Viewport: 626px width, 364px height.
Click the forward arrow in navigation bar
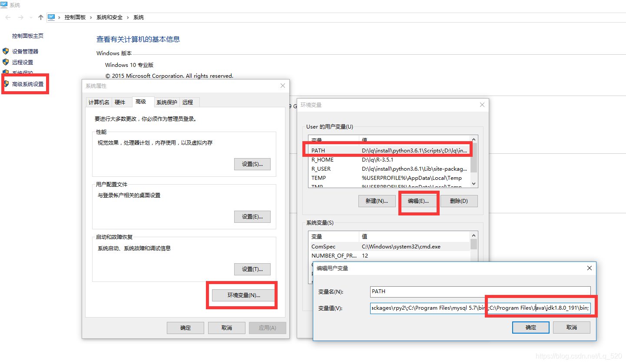point(20,17)
